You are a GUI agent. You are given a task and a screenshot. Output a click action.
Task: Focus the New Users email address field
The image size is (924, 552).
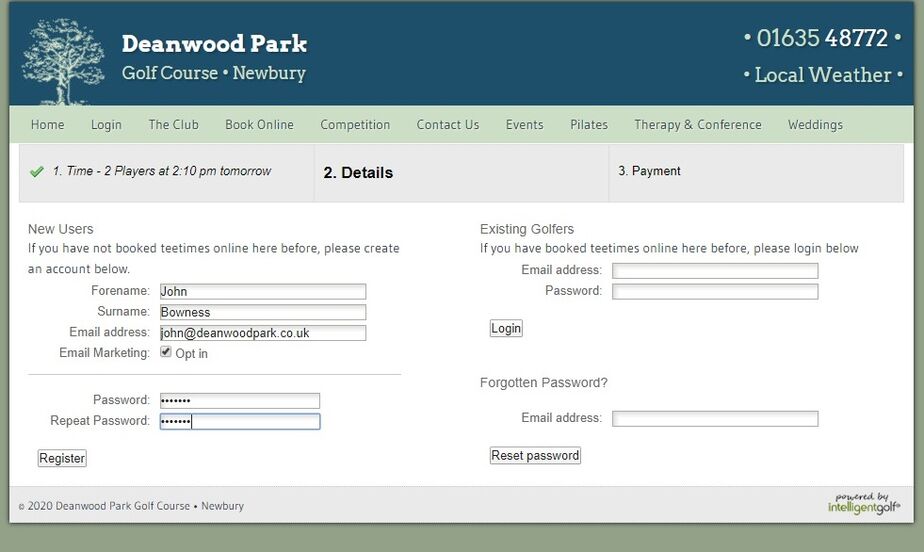click(263, 333)
